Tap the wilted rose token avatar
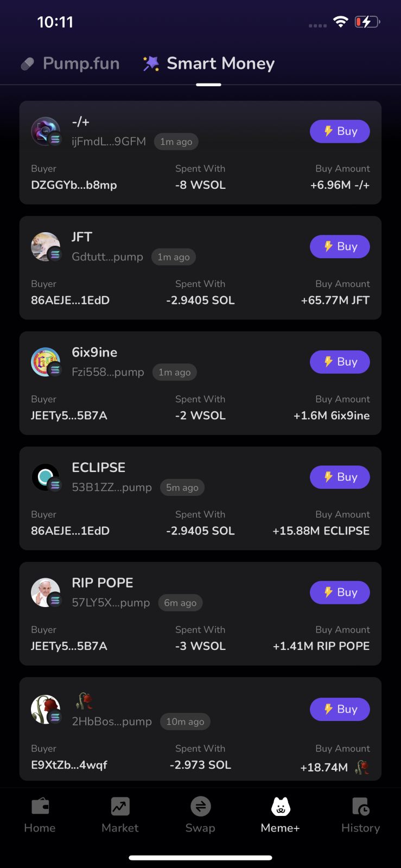Viewport: 401px width, 868px height. point(46,710)
